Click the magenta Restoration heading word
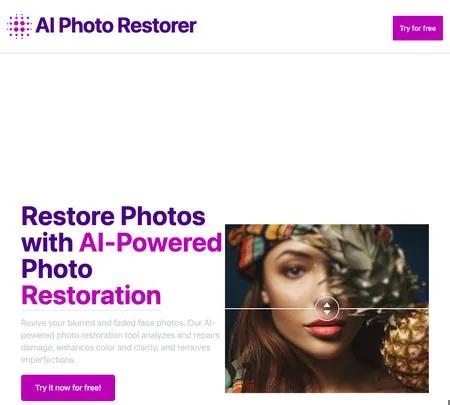This screenshot has height=405, width=450. pos(91,296)
